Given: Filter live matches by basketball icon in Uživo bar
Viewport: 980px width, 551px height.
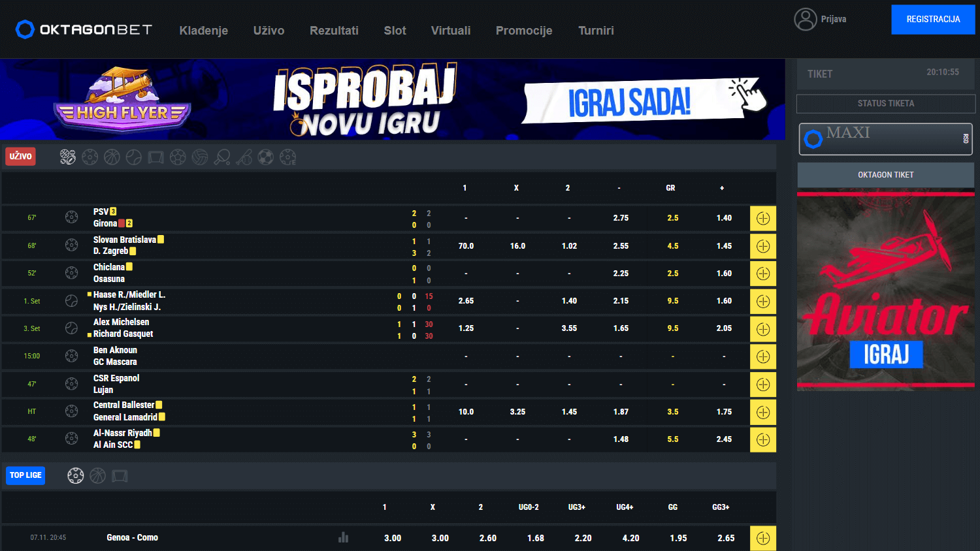Looking at the screenshot, I should click(112, 157).
